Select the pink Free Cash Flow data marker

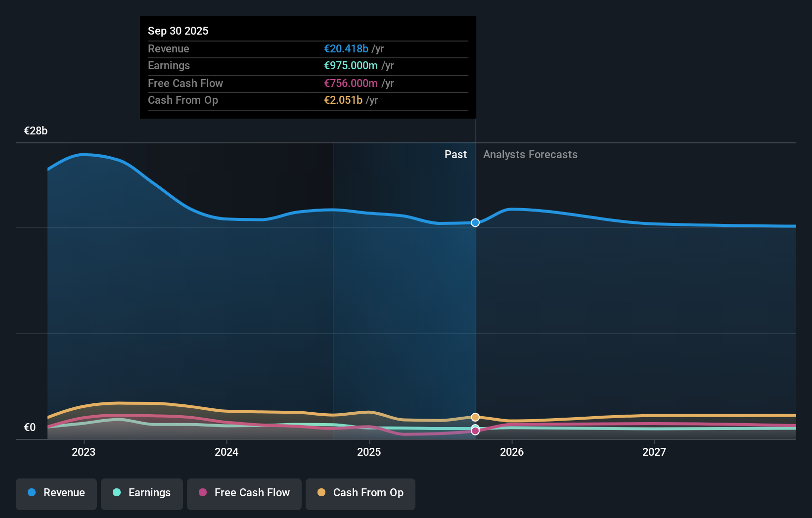coord(475,431)
